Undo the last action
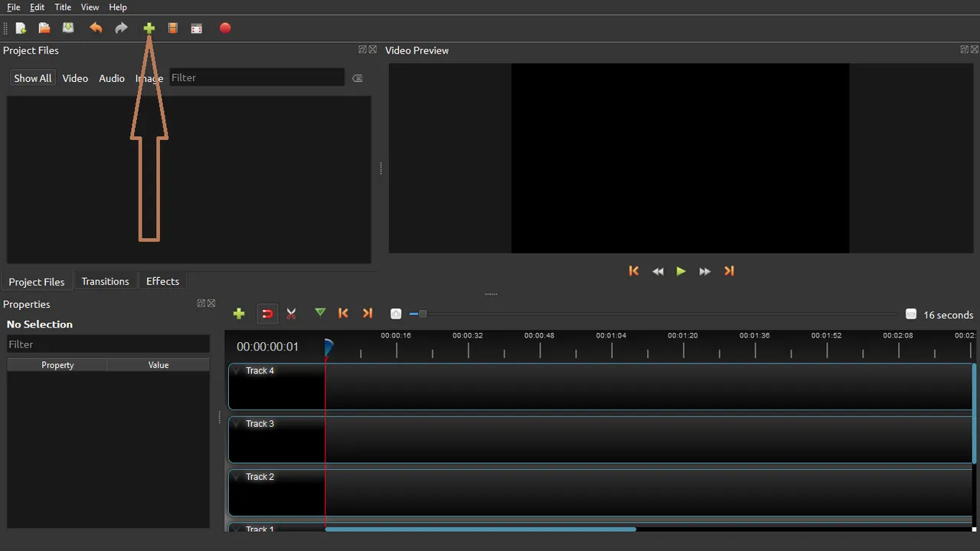980x551 pixels. pyautogui.click(x=96, y=28)
